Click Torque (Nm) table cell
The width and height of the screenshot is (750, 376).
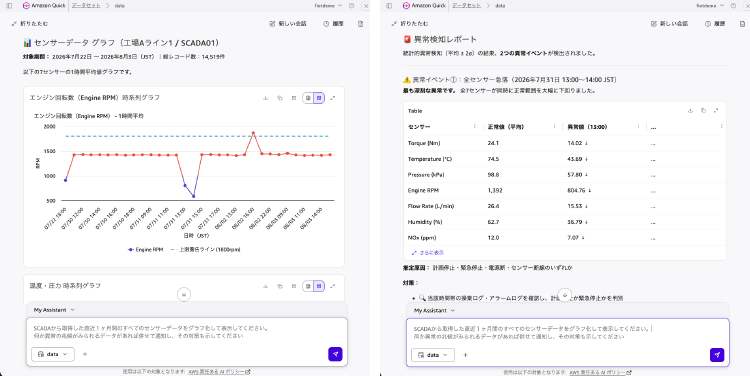coord(424,143)
